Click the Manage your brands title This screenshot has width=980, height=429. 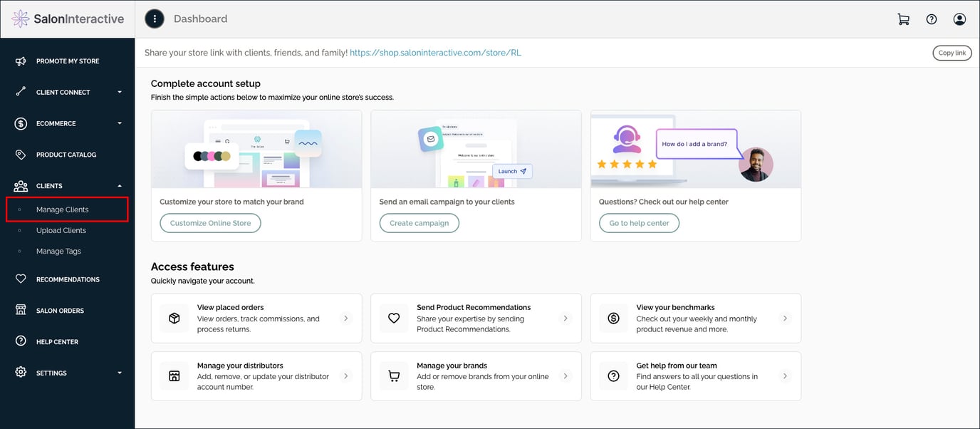pos(452,366)
